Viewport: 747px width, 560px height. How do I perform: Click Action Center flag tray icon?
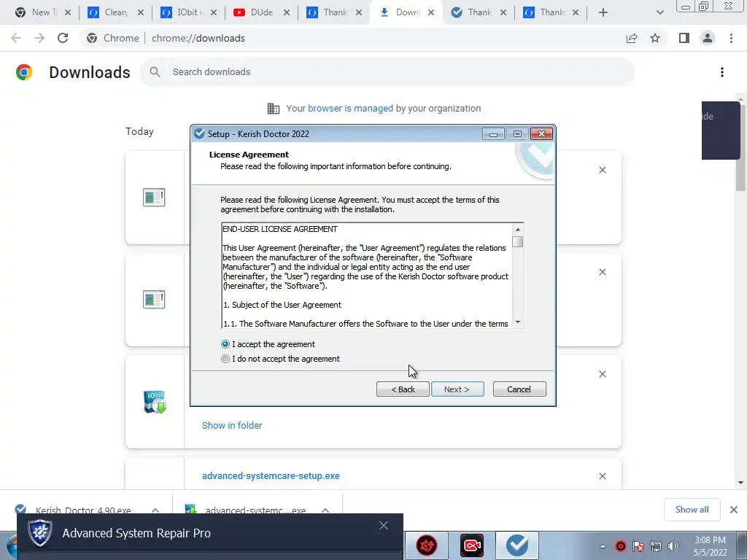(x=638, y=546)
